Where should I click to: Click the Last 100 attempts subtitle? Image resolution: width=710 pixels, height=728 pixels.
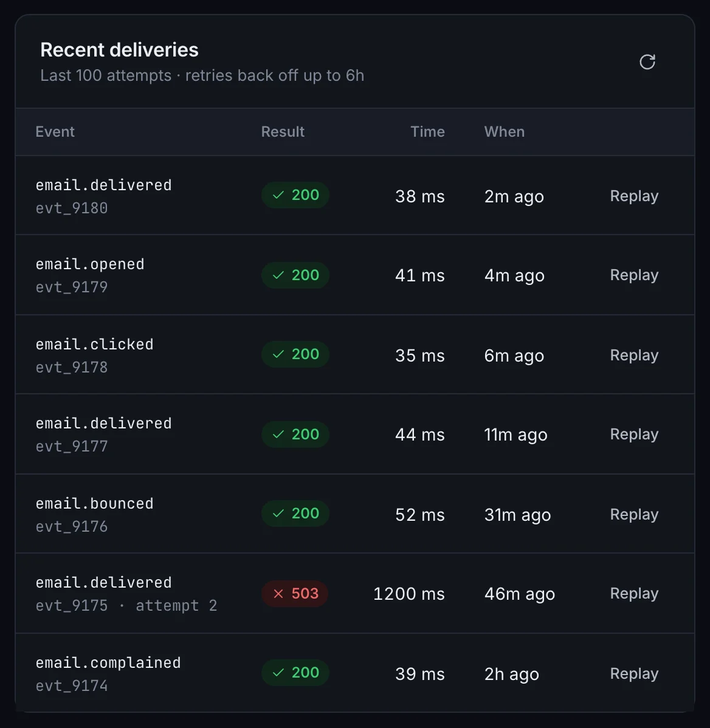(x=202, y=76)
